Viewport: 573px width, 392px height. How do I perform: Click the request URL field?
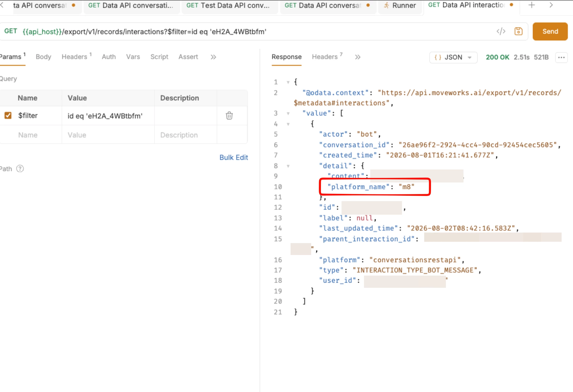coord(257,32)
